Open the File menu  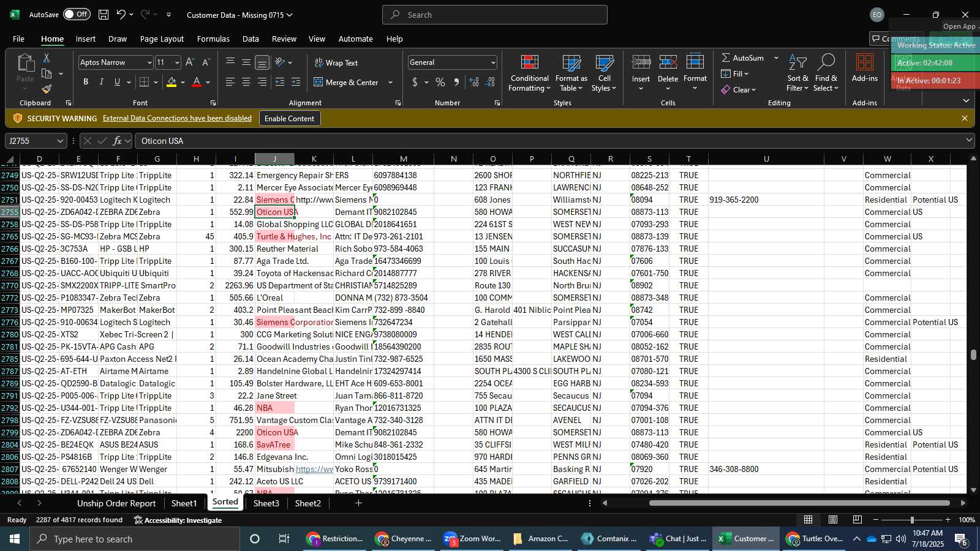click(x=19, y=39)
